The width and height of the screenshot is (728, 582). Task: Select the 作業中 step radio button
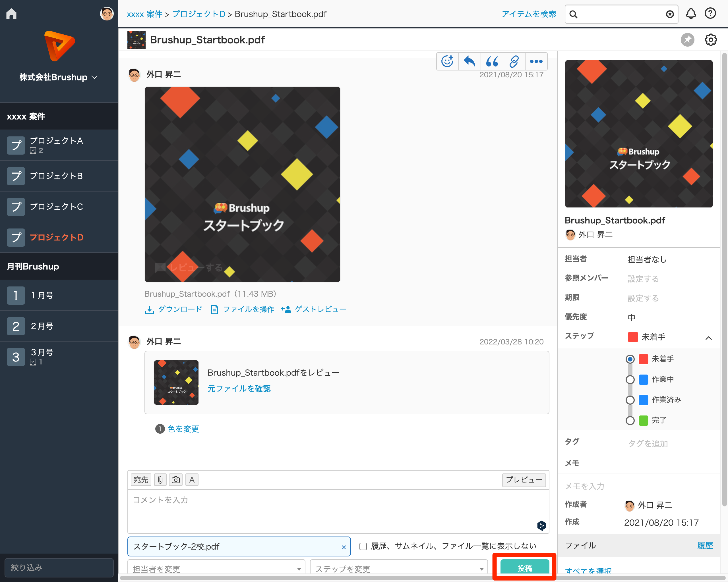pos(630,380)
